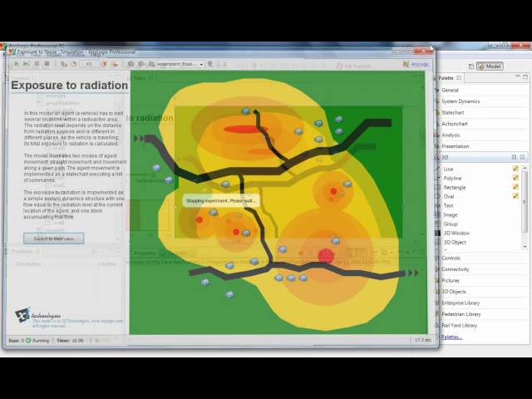Click the AnyLogic logo link in toolbar
532x399 pixels.
[416, 64]
